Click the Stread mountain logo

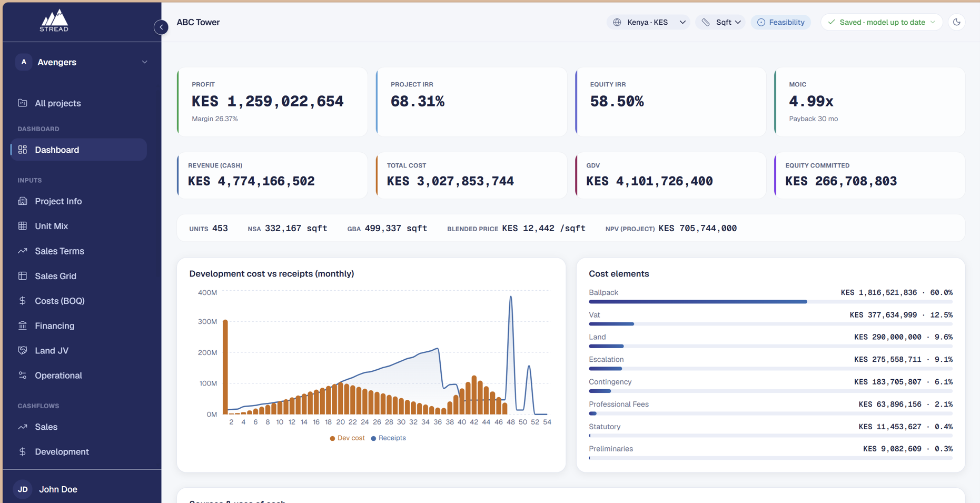[54, 21]
